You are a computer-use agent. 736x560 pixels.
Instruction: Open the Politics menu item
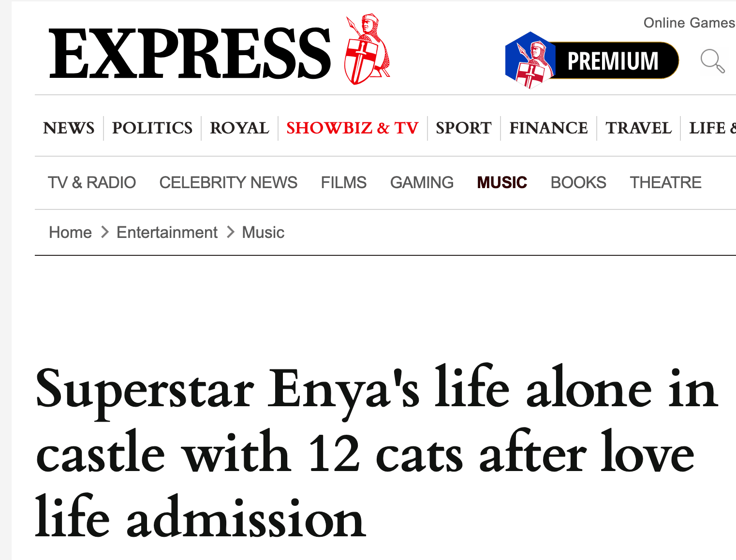click(152, 128)
